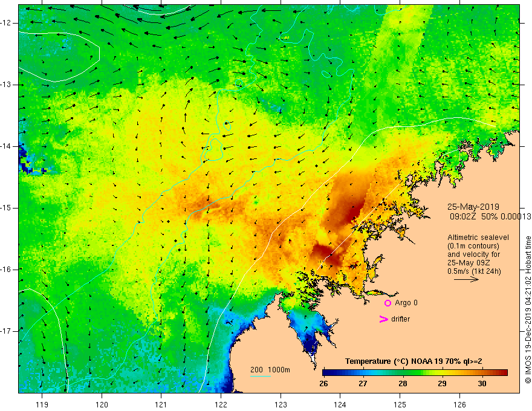
Task: Click the cyan 200m contour legend line
Action: point(260,376)
